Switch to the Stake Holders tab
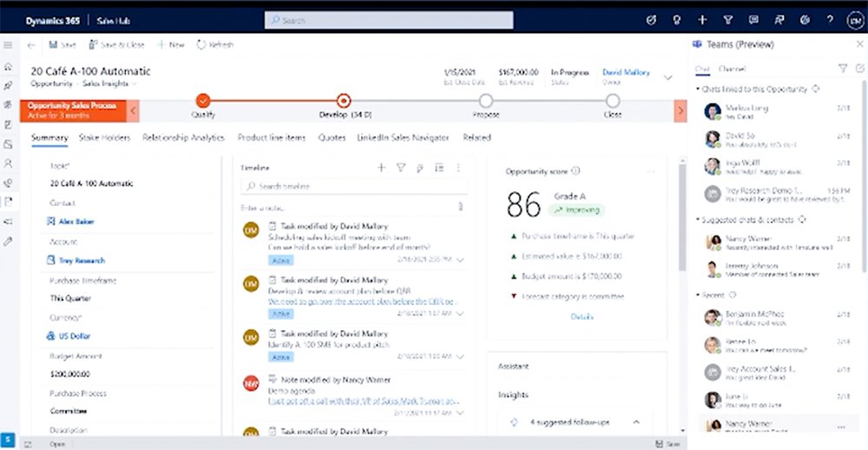 click(x=105, y=137)
